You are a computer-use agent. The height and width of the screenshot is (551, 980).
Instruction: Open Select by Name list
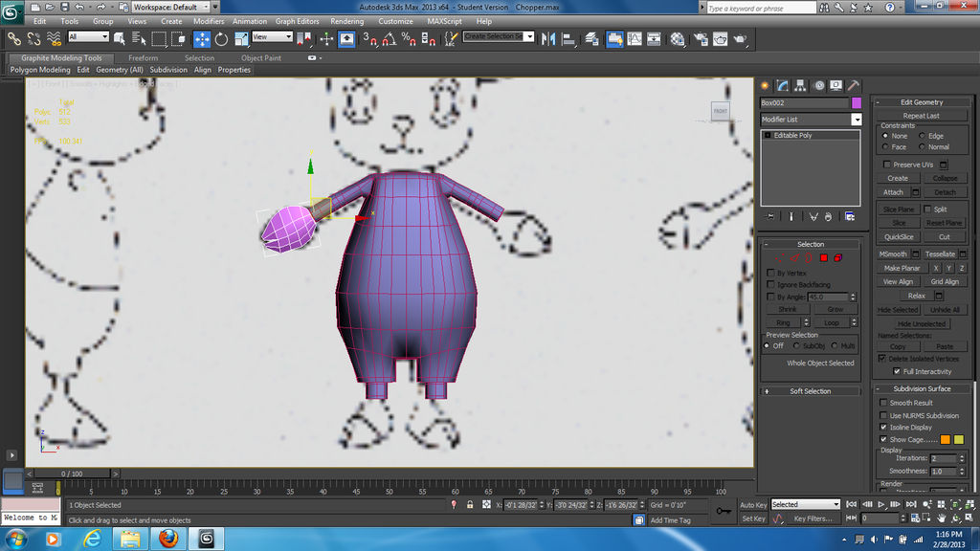[x=139, y=38]
